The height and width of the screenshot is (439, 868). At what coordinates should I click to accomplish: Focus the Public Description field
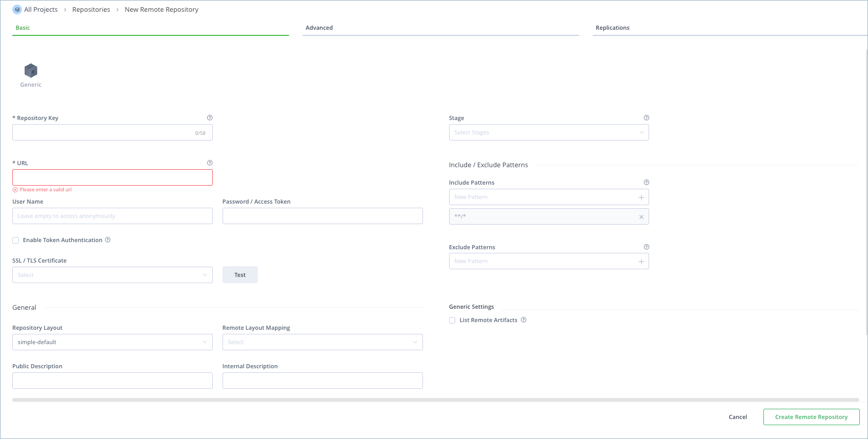click(x=112, y=381)
